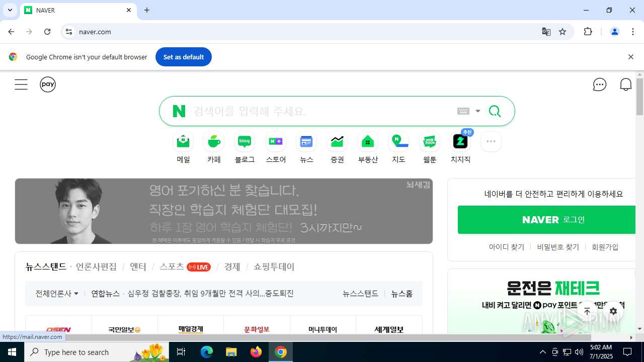The image size is (644, 362).
Task: Open the Naver hamburger menu
Action: (x=21, y=84)
